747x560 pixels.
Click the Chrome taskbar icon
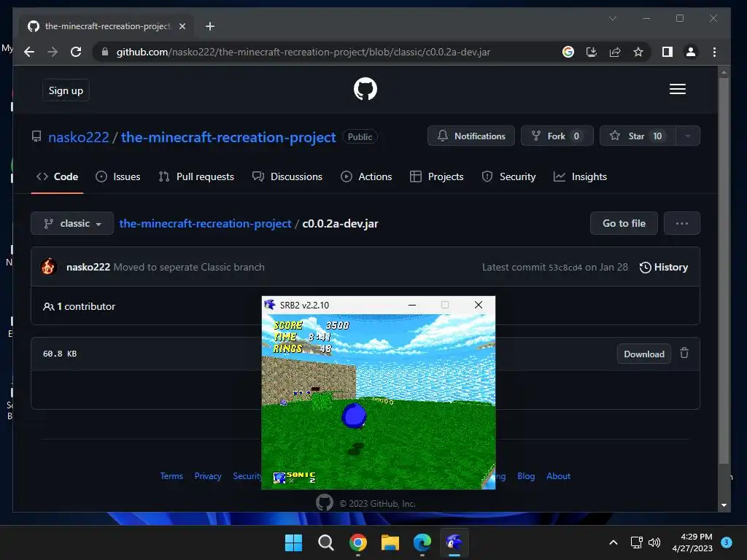click(357, 542)
